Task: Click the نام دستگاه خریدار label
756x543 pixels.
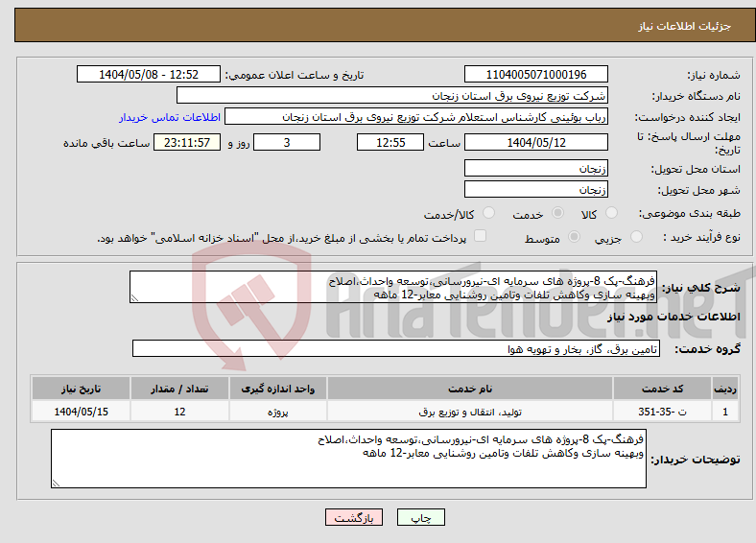Action: tap(697, 97)
